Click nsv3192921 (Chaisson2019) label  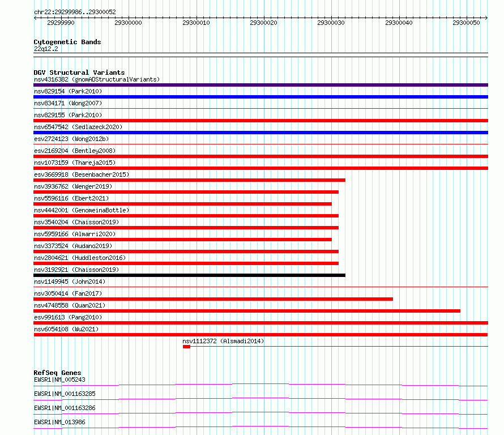pyautogui.click(x=76, y=270)
